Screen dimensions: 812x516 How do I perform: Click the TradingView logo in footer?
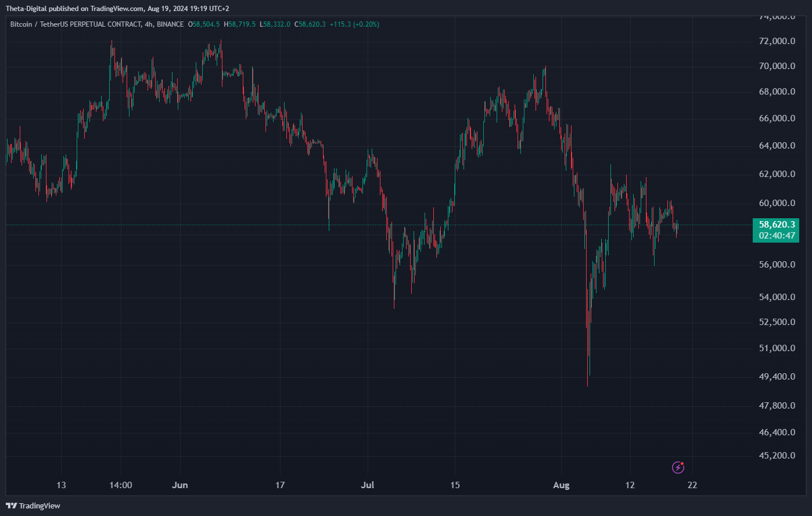coord(33,506)
